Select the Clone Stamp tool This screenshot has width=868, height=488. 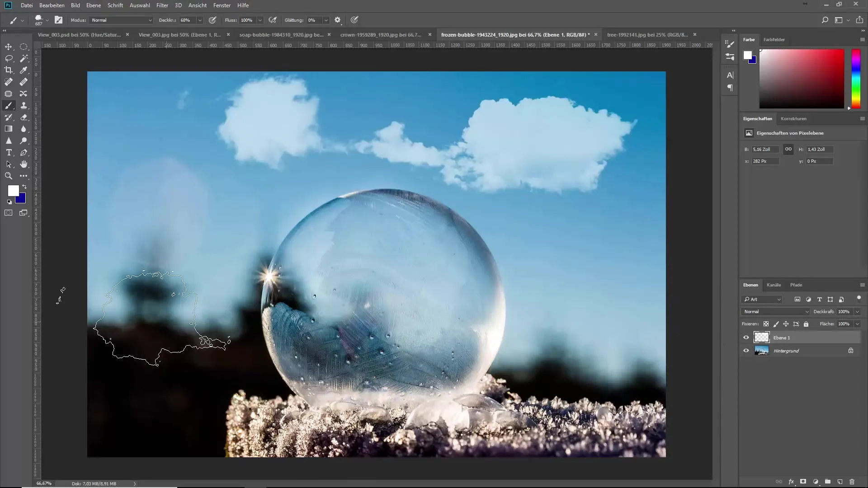click(24, 105)
